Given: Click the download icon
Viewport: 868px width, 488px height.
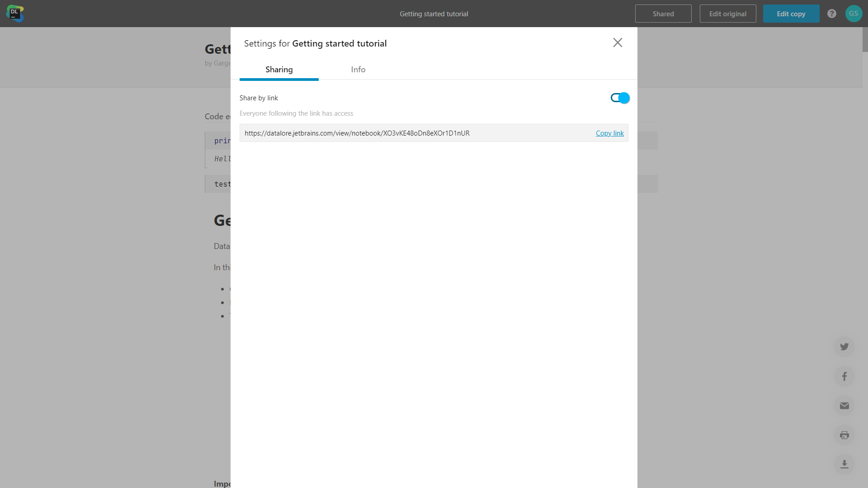Looking at the screenshot, I should coord(845,464).
